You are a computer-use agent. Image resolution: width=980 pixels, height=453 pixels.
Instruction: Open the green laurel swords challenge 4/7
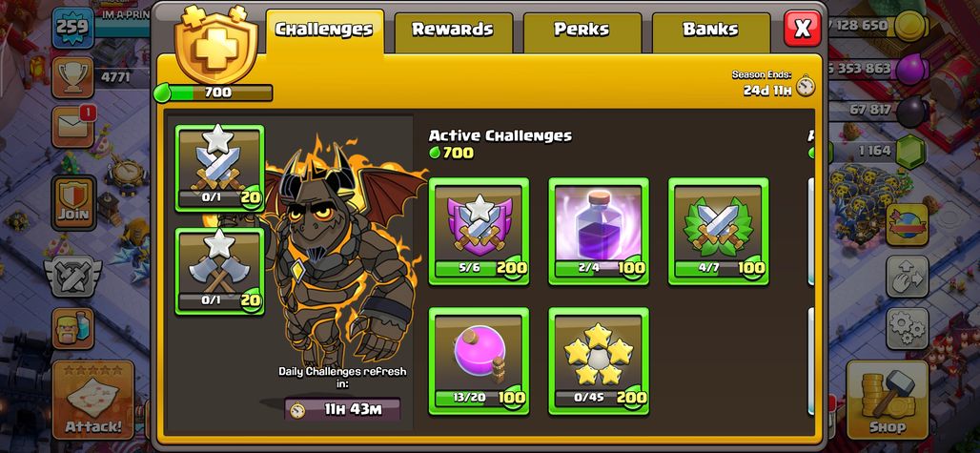click(719, 231)
